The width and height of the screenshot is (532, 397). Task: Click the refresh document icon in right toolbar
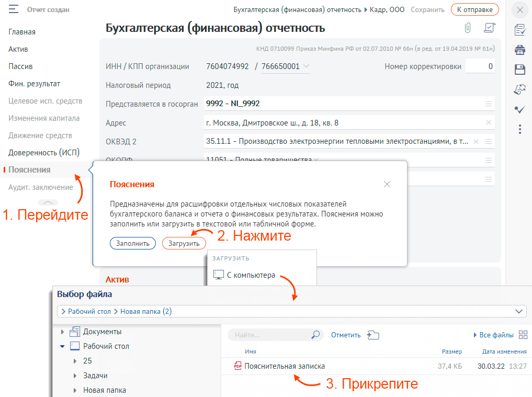click(520, 89)
